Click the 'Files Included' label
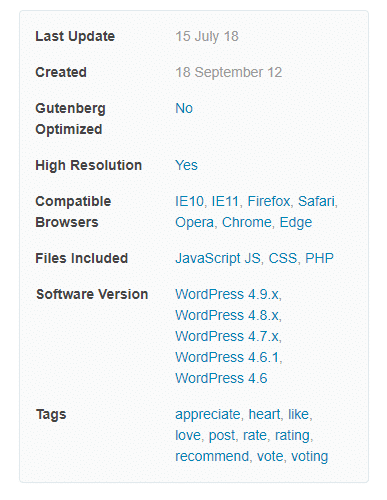387x500 pixels. (82, 258)
